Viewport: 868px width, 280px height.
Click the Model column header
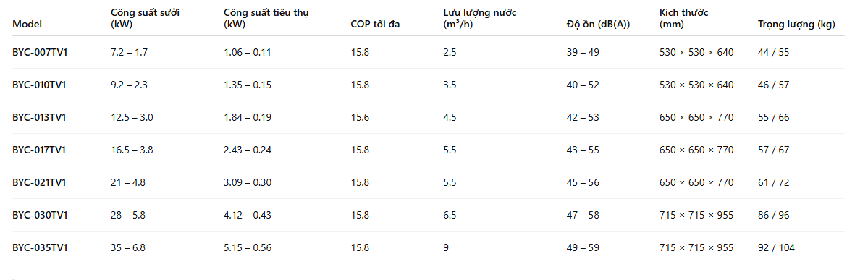click(x=27, y=24)
